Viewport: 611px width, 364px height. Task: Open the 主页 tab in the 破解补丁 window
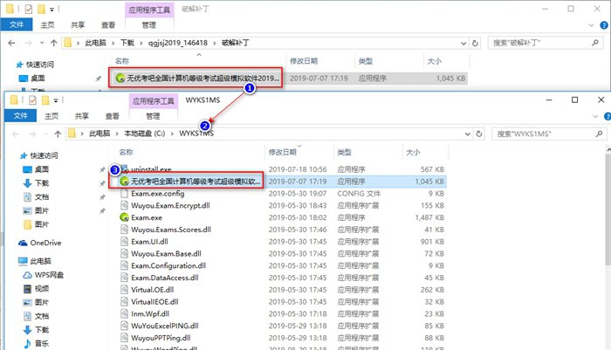click(x=47, y=25)
